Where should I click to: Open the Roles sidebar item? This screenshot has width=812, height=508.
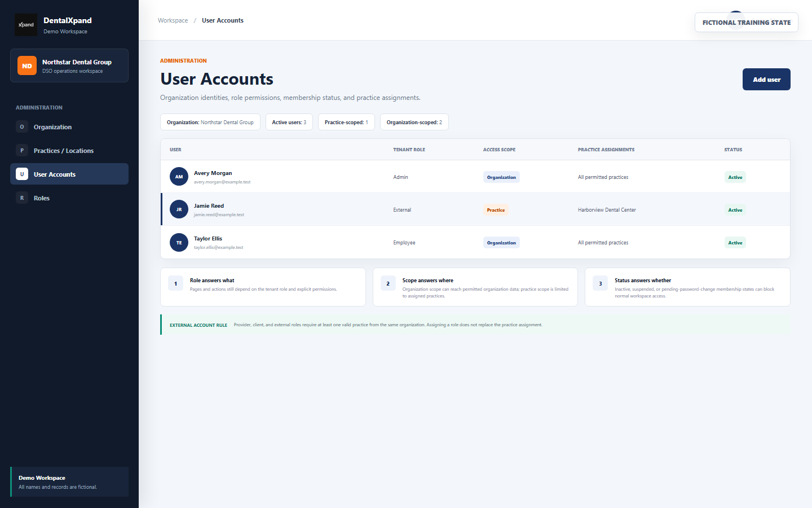pyautogui.click(x=69, y=198)
